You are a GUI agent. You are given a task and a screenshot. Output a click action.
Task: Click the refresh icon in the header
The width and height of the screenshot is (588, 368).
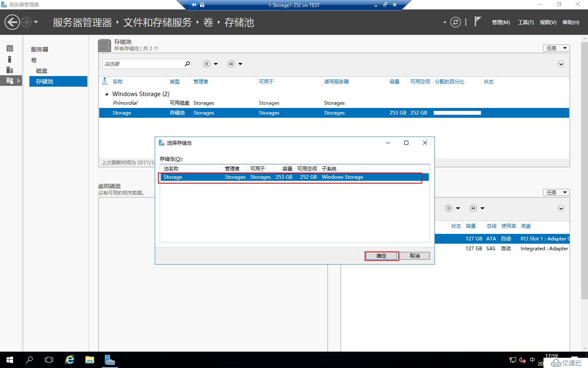pyautogui.click(x=455, y=22)
